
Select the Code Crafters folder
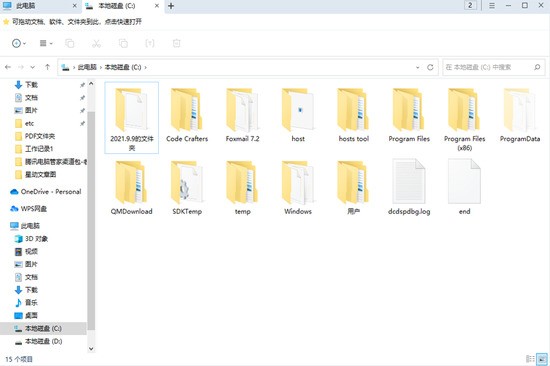pyautogui.click(x=187, y=115)
